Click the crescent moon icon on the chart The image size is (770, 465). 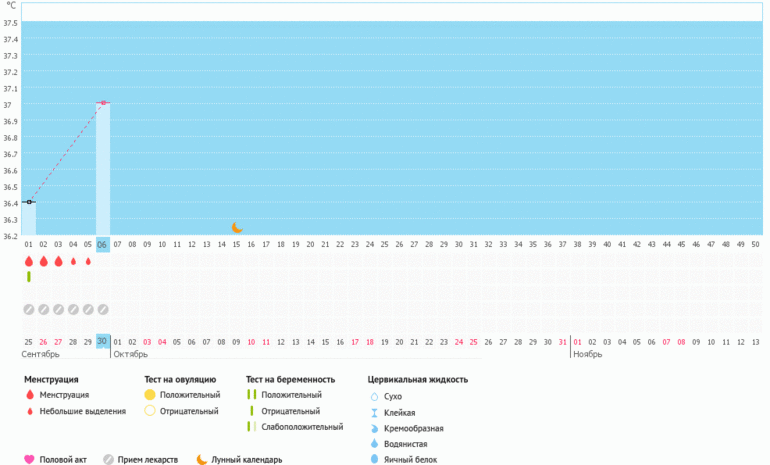(237, 228)
